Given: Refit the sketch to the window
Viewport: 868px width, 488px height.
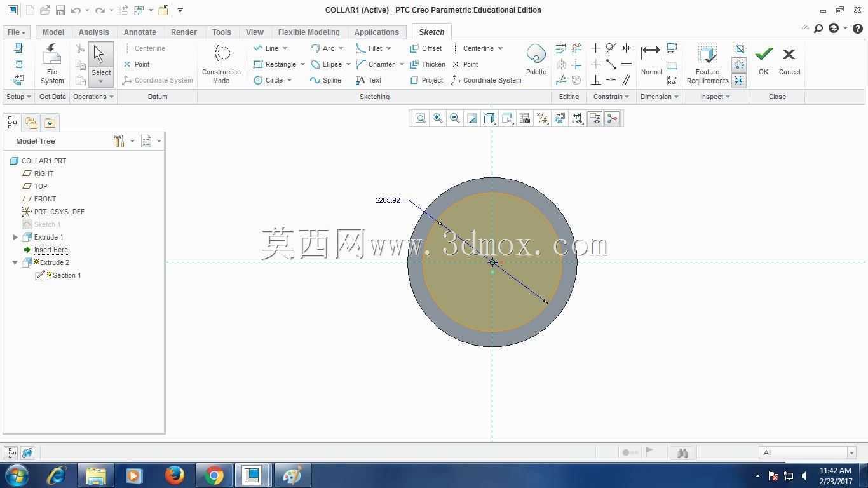Looking at the screenshot, I should [421, 118].
